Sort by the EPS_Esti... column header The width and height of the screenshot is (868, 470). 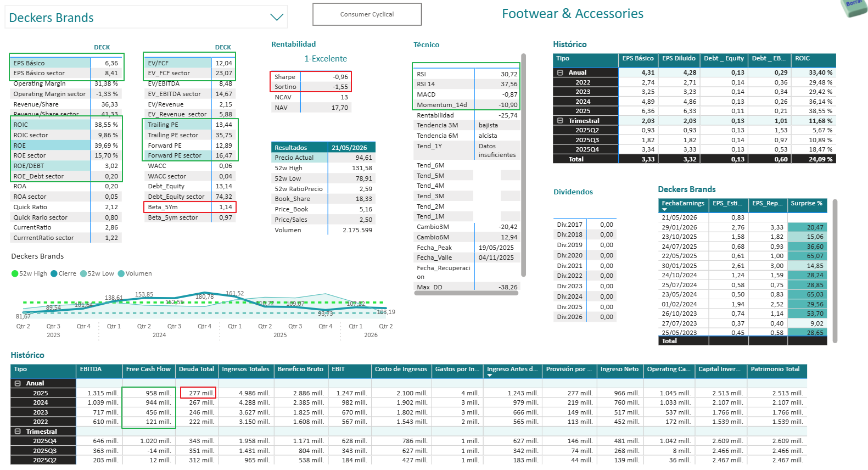[x=727, y=204]
